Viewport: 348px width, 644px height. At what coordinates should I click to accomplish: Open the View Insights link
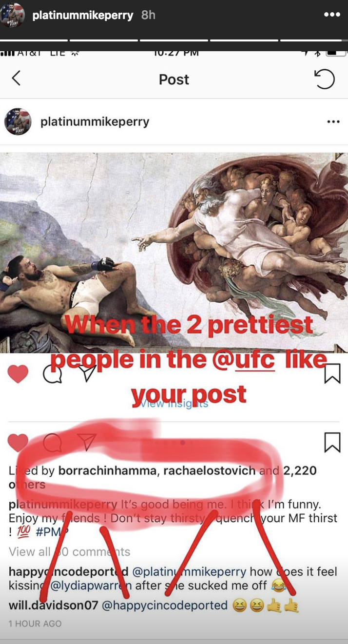point(174,403)
